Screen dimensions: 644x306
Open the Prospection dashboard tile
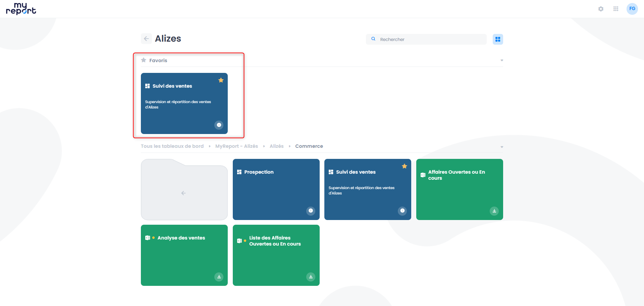click(276, 189)
